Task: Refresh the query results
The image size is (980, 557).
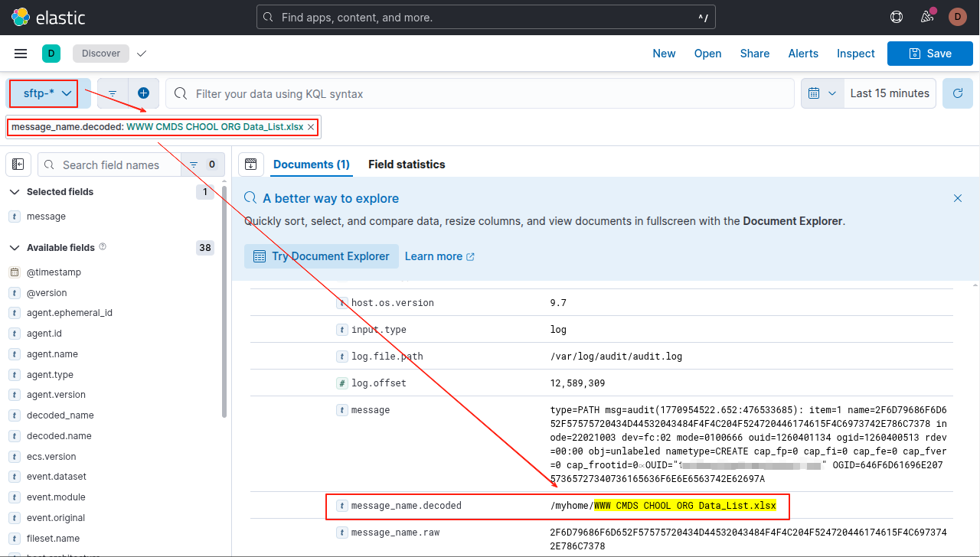Action: pos(957,93)
